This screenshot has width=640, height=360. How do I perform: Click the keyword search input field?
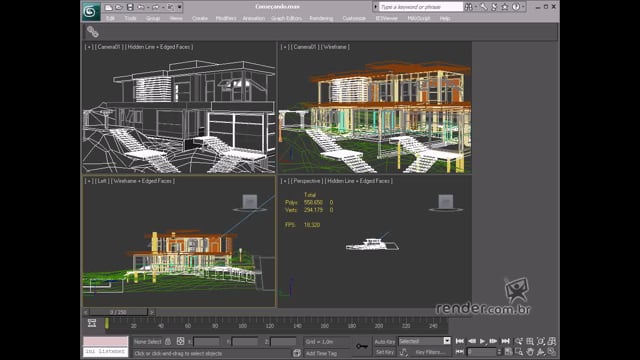421,7
